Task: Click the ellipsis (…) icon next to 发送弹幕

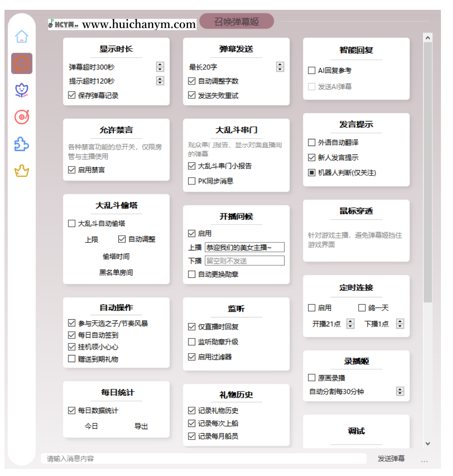Action: pyautogui.click(x=424, y=460)
